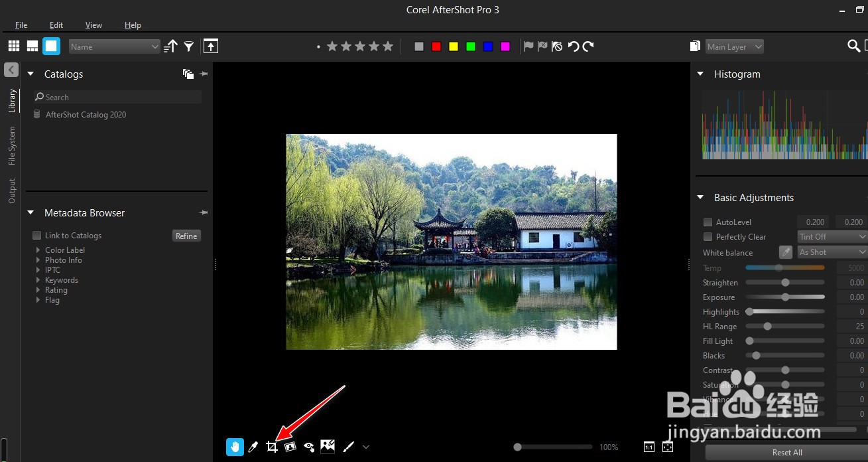
Task: Select the Pan (hand) tool
Action: coord(235,447)
